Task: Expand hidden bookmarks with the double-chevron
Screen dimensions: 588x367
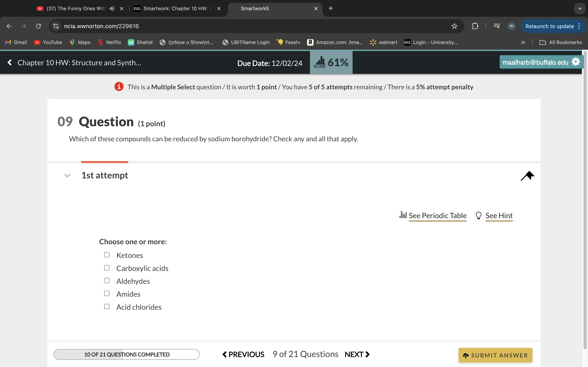Action: [523, 42]
